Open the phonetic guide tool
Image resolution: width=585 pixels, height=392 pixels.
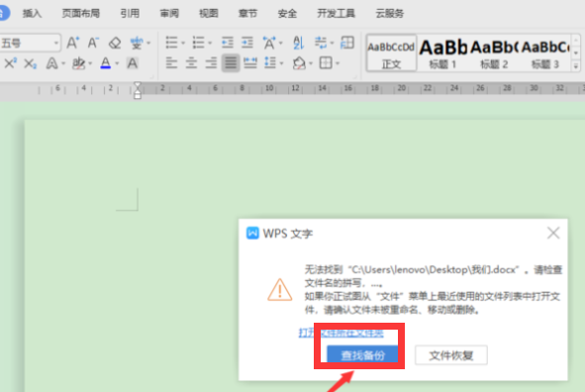[137, 43]
